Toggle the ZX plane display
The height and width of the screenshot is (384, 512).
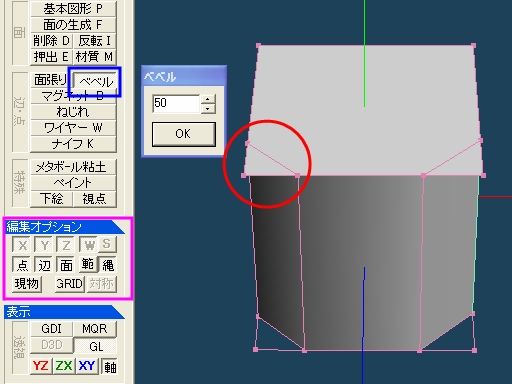(x=64, y=366)
